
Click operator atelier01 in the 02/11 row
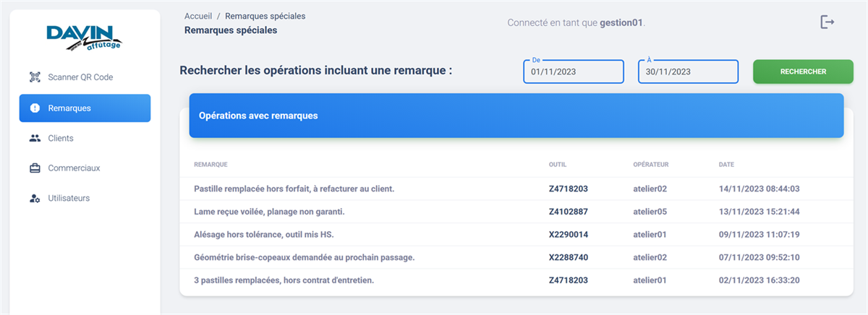tap(650, 280)
